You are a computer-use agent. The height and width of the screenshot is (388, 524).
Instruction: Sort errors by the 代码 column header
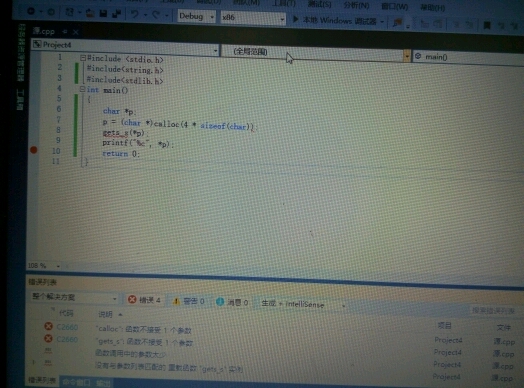coord(66,313)
